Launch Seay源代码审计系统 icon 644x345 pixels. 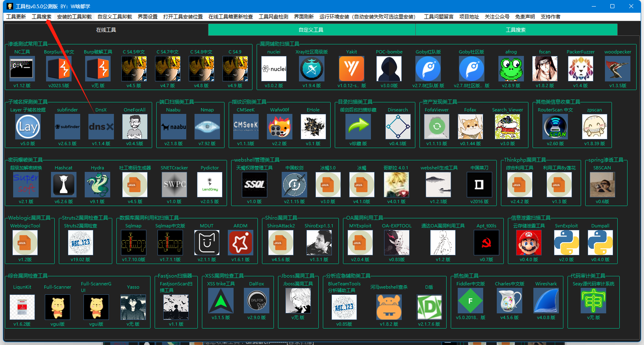(x=593, y=301)
